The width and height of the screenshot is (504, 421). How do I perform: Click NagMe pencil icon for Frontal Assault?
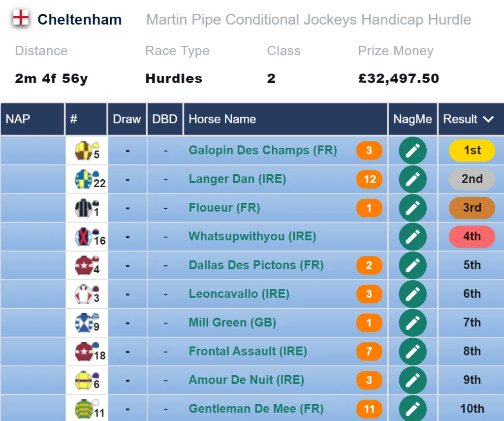click(x=413, y=352)
